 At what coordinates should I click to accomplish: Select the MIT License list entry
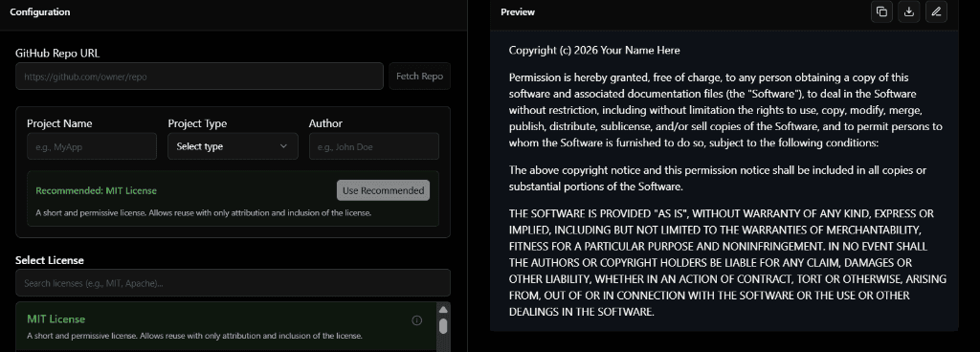pyautogui.click(x=225, y=327)
